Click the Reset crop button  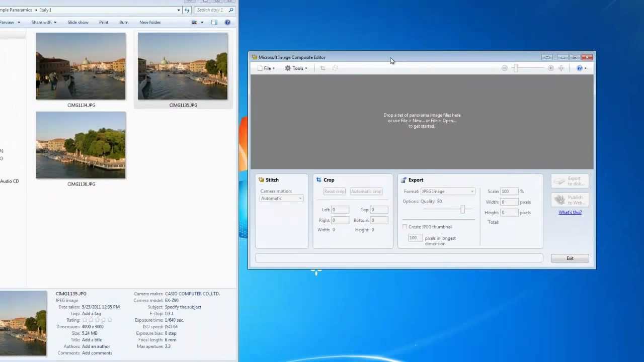click(x=334, y=192)
